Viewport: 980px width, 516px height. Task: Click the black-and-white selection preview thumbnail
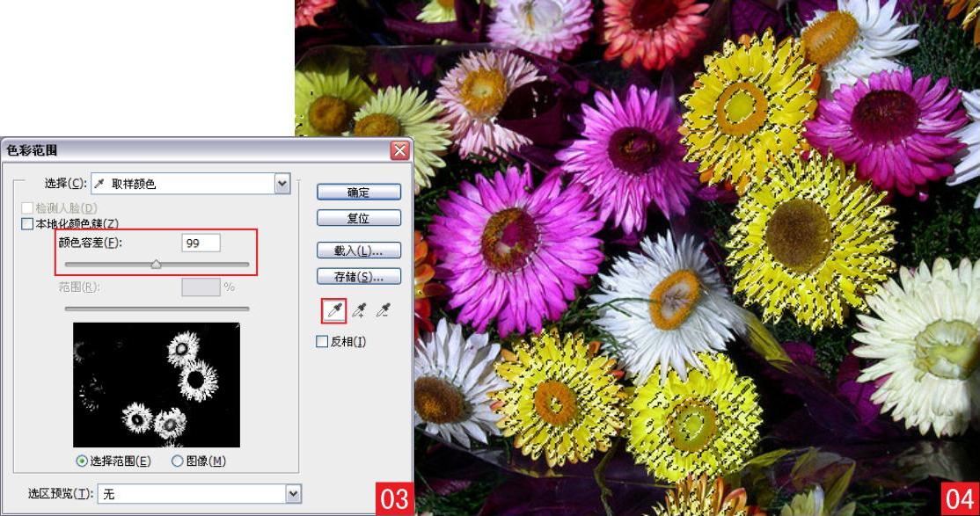click(157, 385)
